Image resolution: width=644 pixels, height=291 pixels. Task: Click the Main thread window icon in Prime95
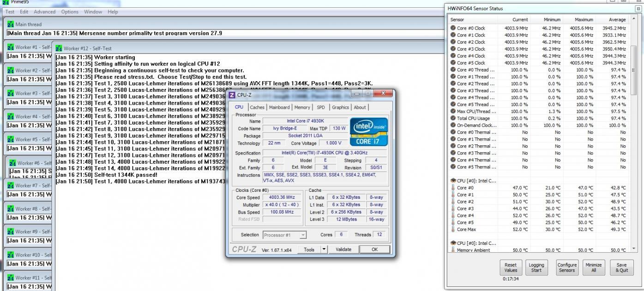coord(11,24)
